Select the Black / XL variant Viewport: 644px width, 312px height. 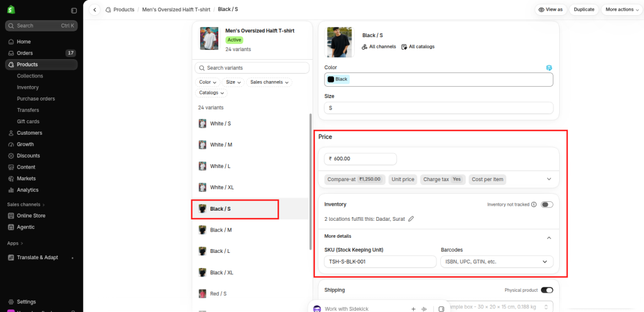pyautogui.click(x=250, y=272)
